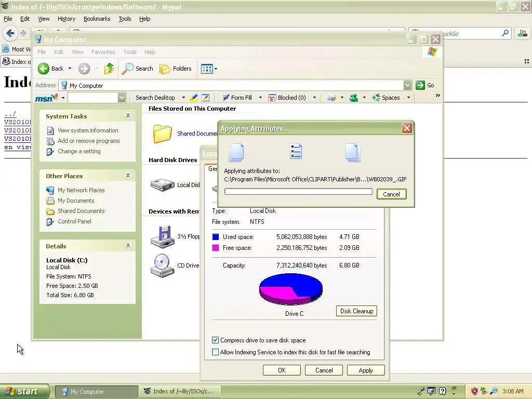The width and height of the screenshot is (532, 399).
Task: Open the View menu in My Computer
Action: (77, 52)
